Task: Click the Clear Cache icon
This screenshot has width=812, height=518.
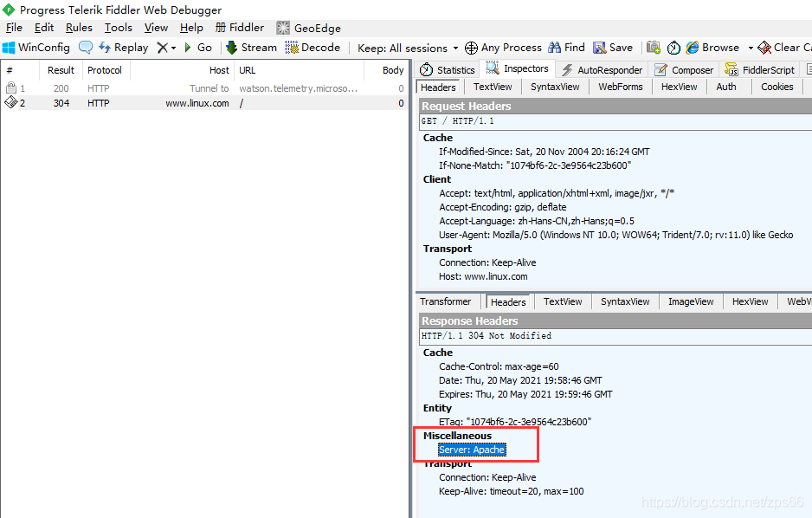Action: [764, 48]
